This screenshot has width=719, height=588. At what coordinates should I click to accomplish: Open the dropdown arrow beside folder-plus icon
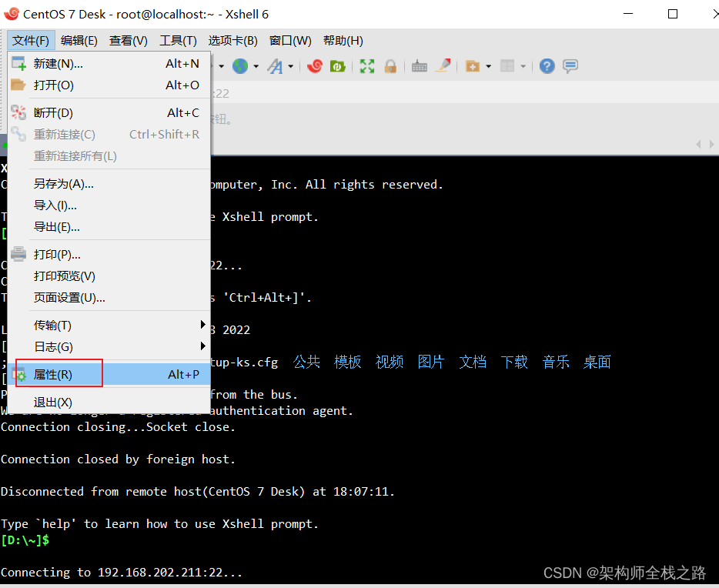tap(488, 66)
